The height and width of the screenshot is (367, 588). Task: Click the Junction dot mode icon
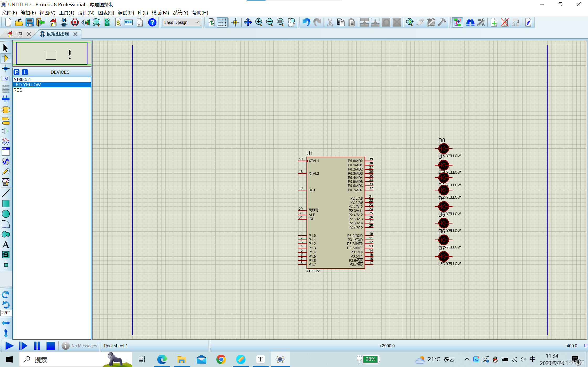click(x=6, y=69)
